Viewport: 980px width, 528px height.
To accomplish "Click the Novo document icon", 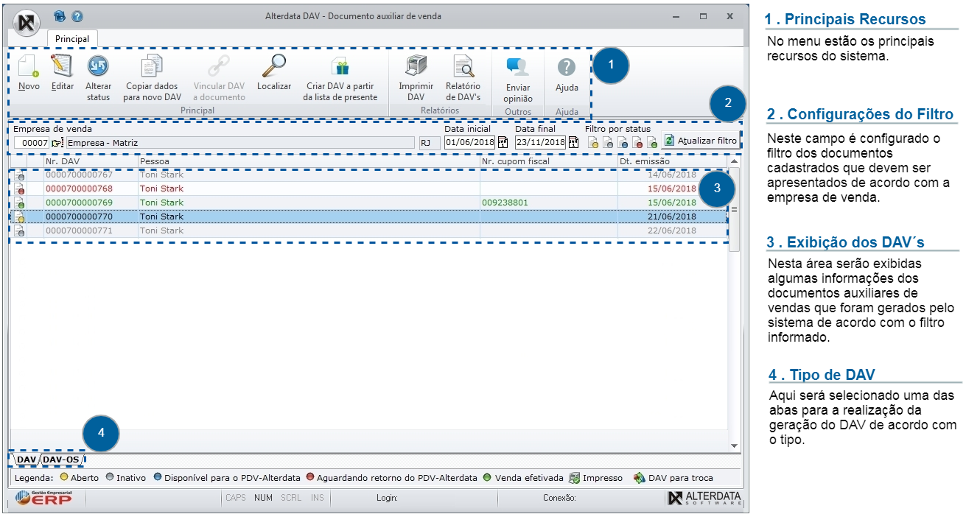I will [28, 68].
